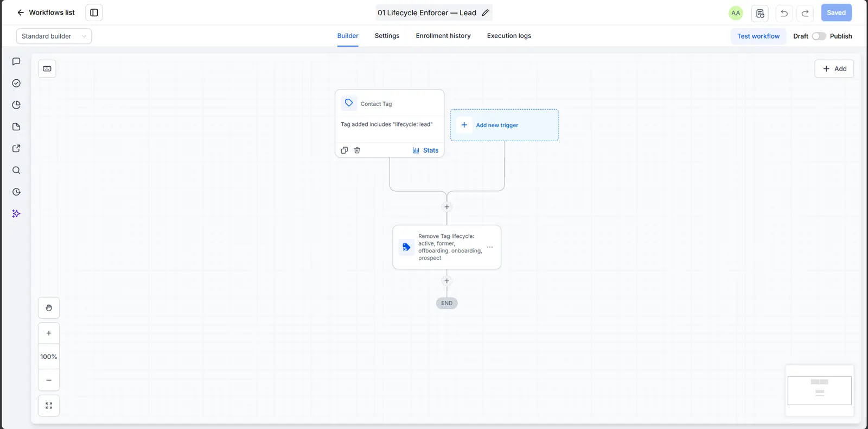The height and width of the screenshot is (429, 868).
Task: Open the Standard builder dropdown
Action: tap(54, 36)
